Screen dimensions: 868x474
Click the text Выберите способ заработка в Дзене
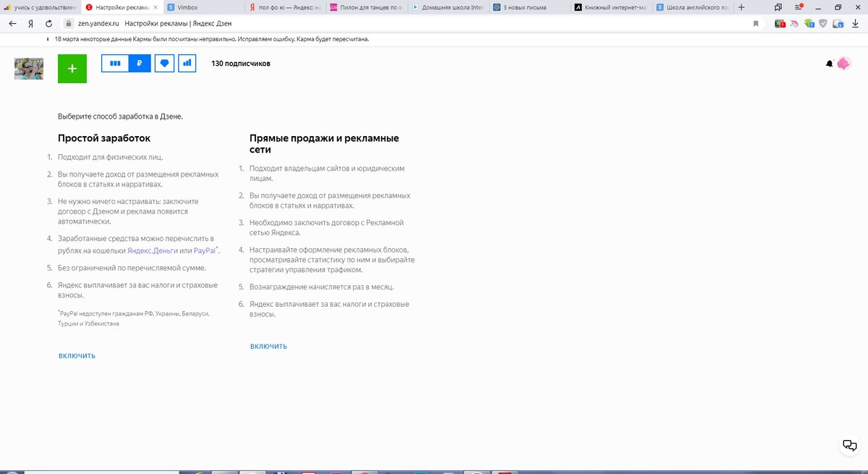(x=120, y=116)
